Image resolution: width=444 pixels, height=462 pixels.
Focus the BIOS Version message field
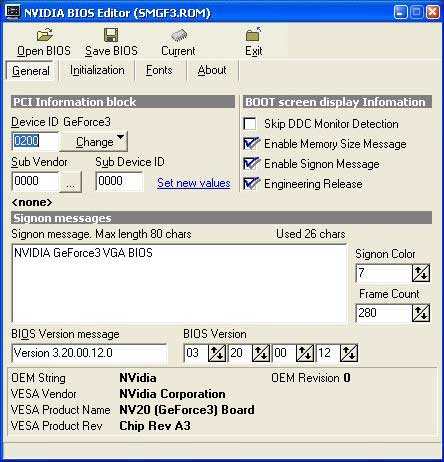point(89,353)
